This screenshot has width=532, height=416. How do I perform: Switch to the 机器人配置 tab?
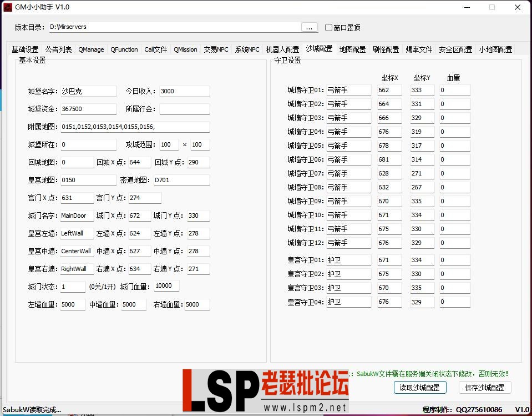click(282, 49)
